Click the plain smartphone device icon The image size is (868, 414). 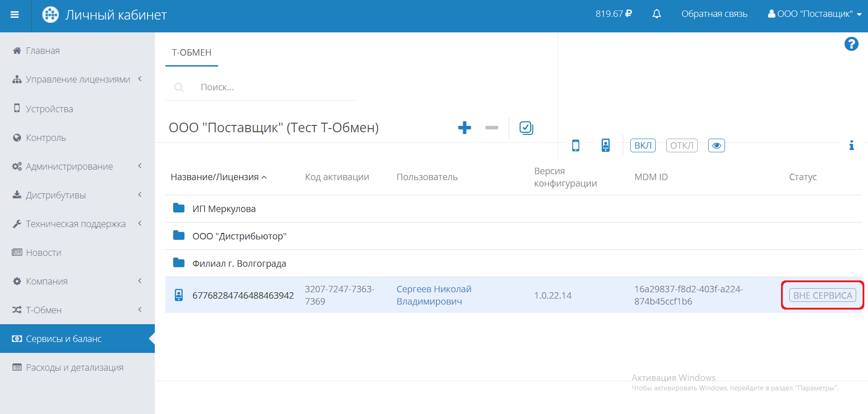click(576, 145)
